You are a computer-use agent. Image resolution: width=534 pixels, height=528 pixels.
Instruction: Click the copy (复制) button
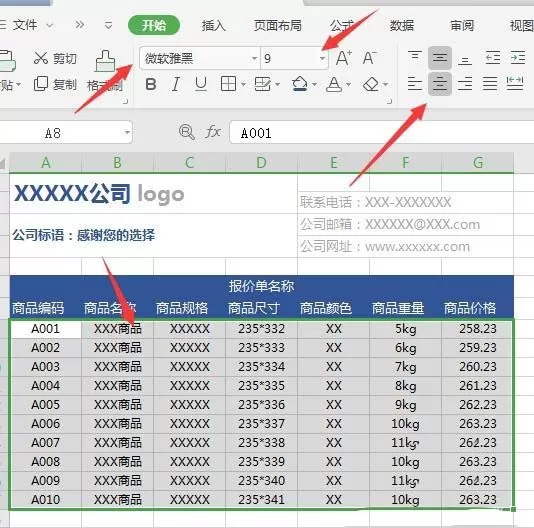[56, 84]
